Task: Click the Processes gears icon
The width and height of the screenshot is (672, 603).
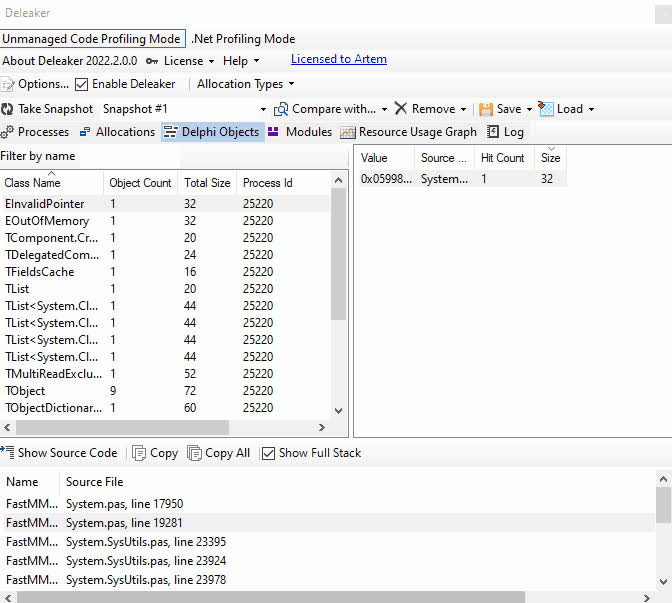Action: pyautogui.click(x=7, y=132)
